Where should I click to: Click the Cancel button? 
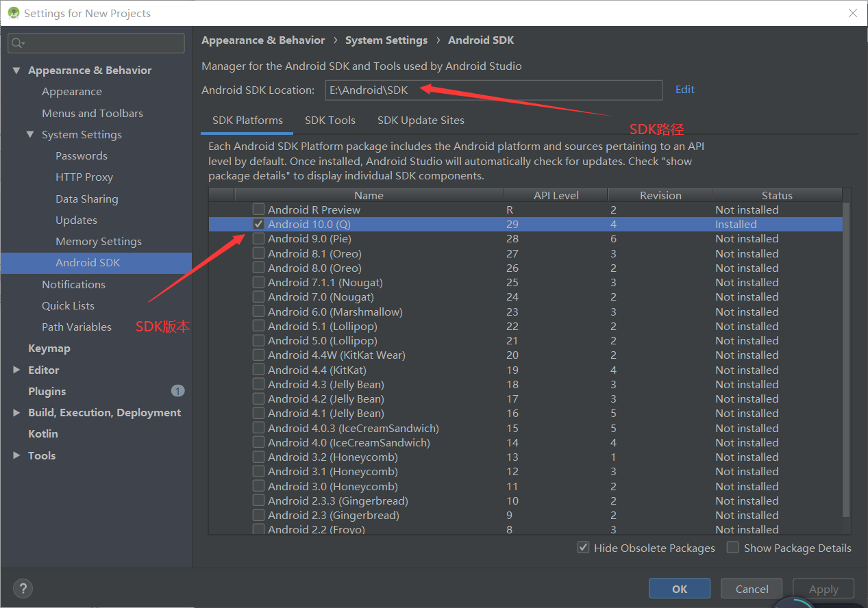(x=752, y=589)
